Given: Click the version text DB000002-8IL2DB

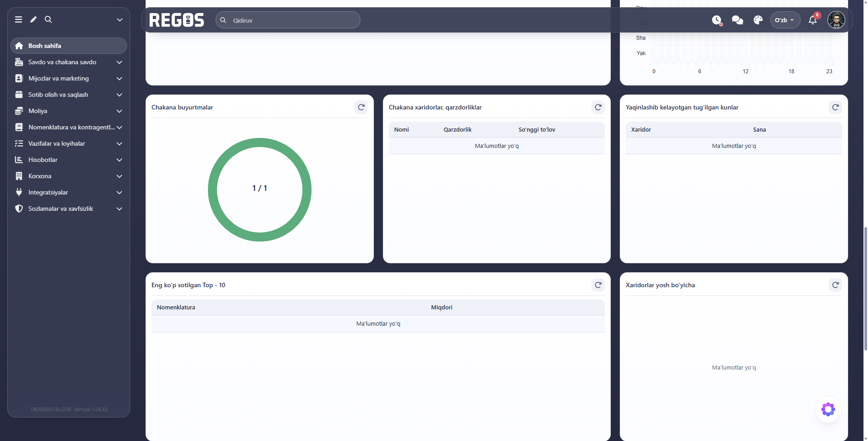Looking at the screenshot, I should pyautogui.click(x=51, y=409).
